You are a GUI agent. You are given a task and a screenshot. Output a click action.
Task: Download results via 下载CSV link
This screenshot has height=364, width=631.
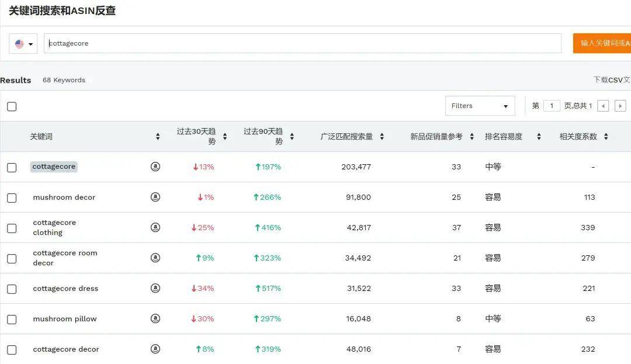click(x=611, y=80)
